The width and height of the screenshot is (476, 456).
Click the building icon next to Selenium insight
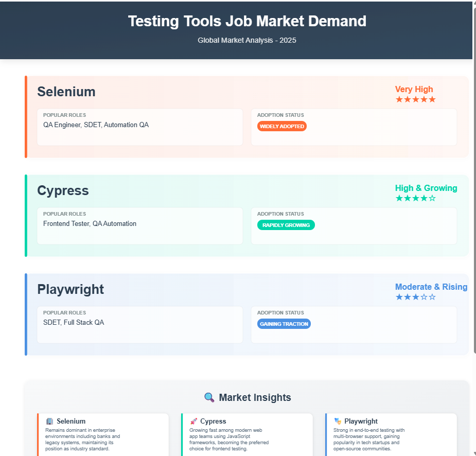click(49, 421)
